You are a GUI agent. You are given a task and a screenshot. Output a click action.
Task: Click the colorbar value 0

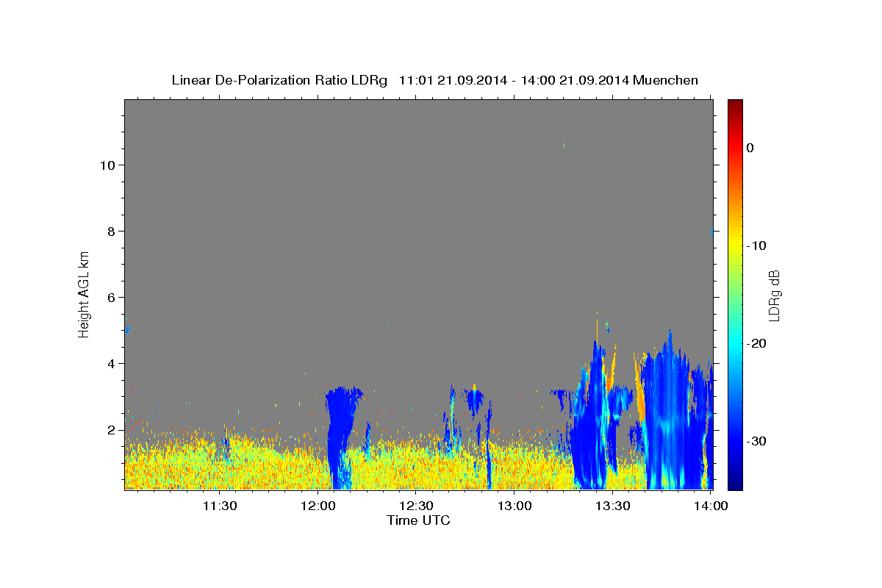pos(750,148)
